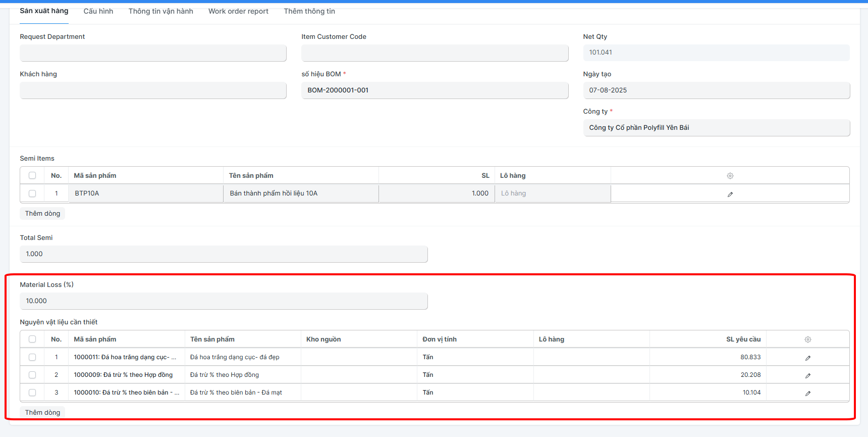Viewport: 868px width, 437px height.
Task: Open Thêm thông tin tab
Action: [x=309, y=11]
